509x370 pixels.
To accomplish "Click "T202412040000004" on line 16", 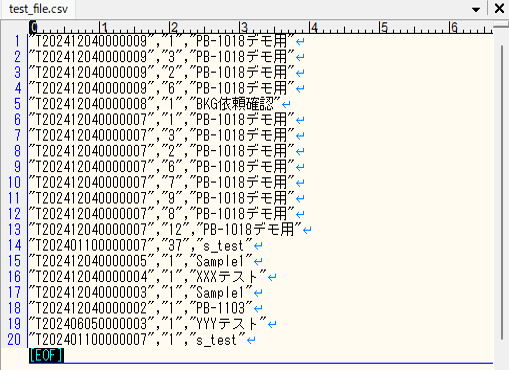I will tap(91, 277).
